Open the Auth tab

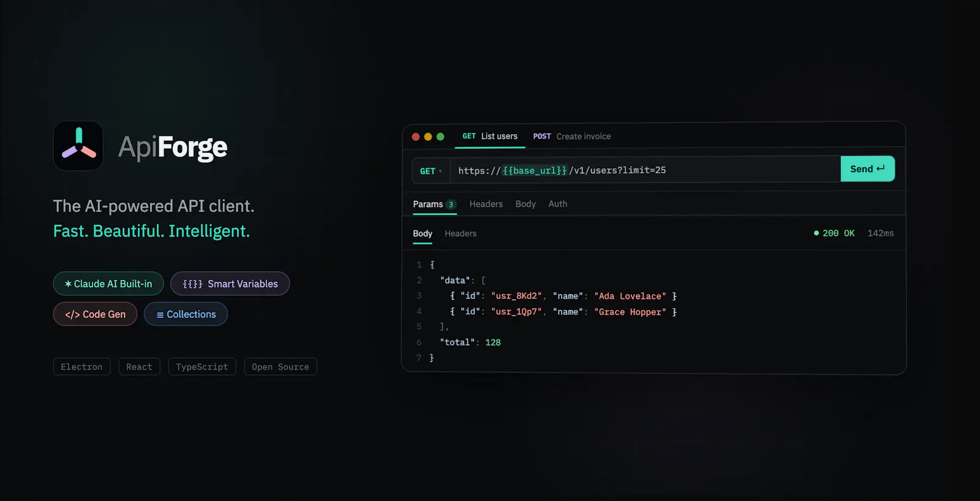tap(557, 204)
